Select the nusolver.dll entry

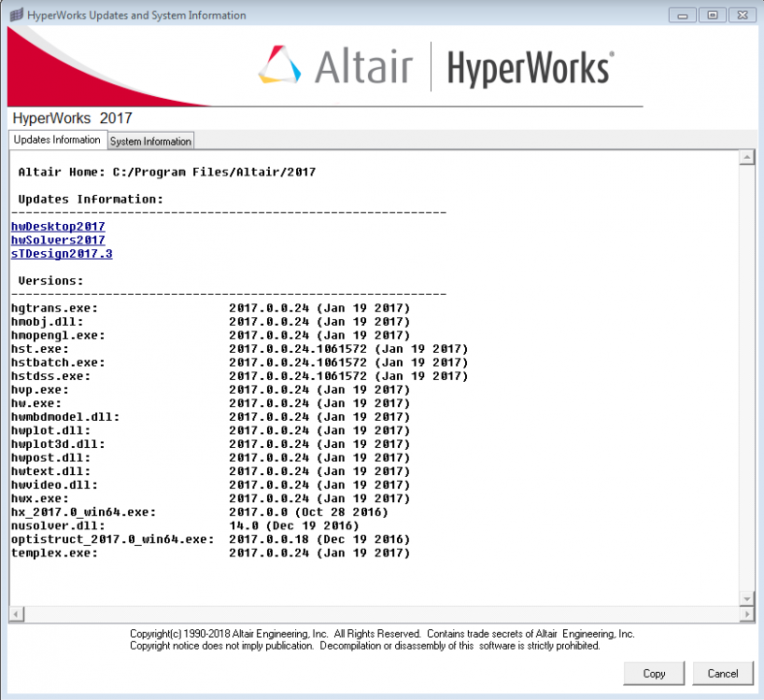185,526
